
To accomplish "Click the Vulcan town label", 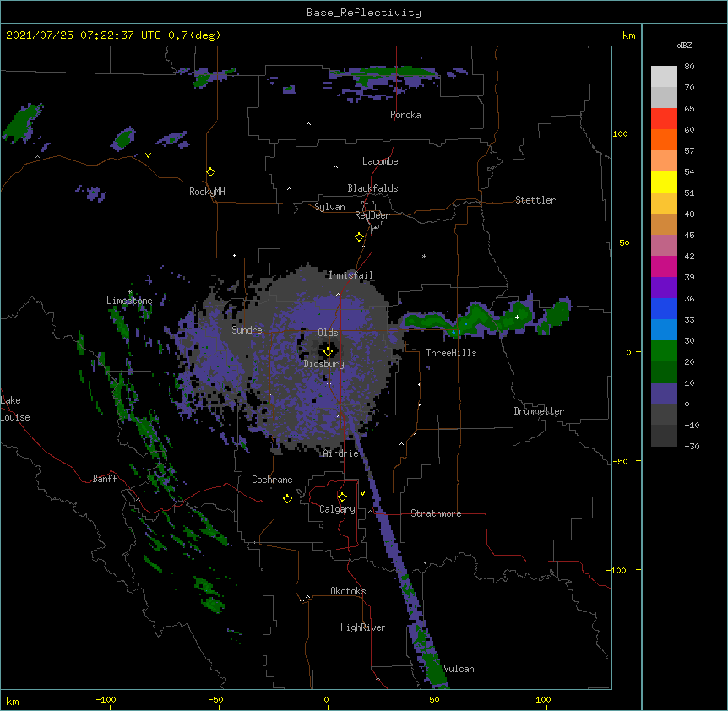I will (459, 669).
